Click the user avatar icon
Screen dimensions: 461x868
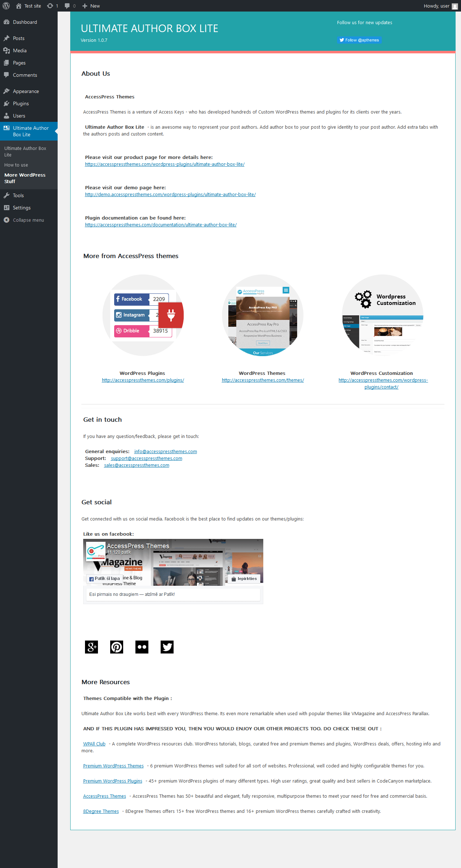coord(455,6)
